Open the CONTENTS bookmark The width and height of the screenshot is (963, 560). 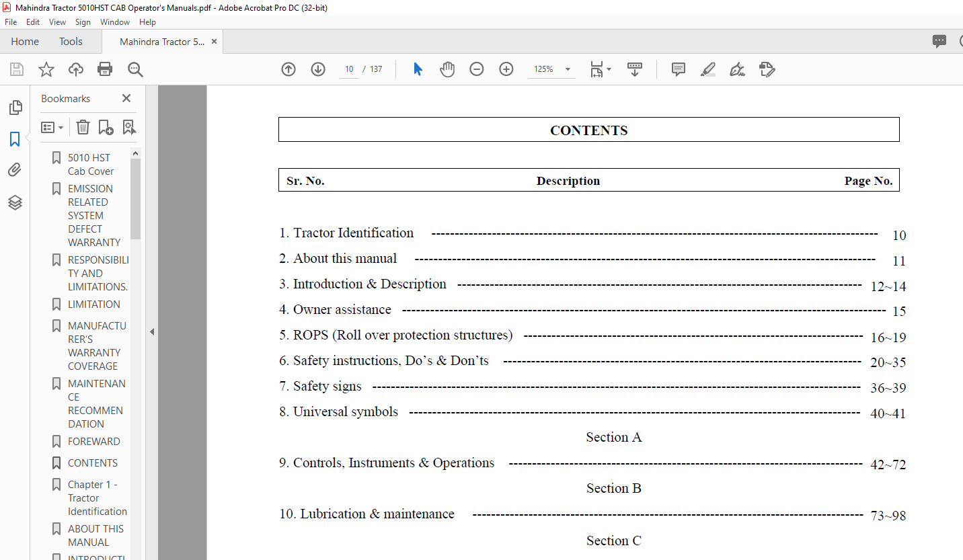[93, 463]
